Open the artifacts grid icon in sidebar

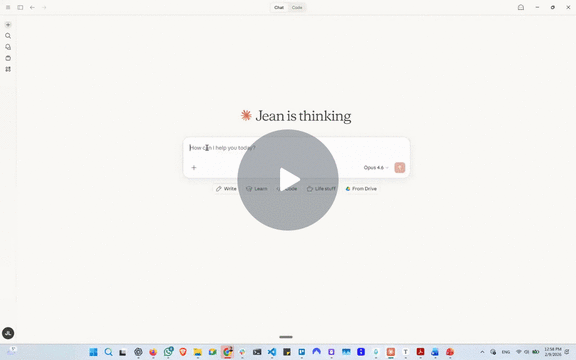[8, 69]
